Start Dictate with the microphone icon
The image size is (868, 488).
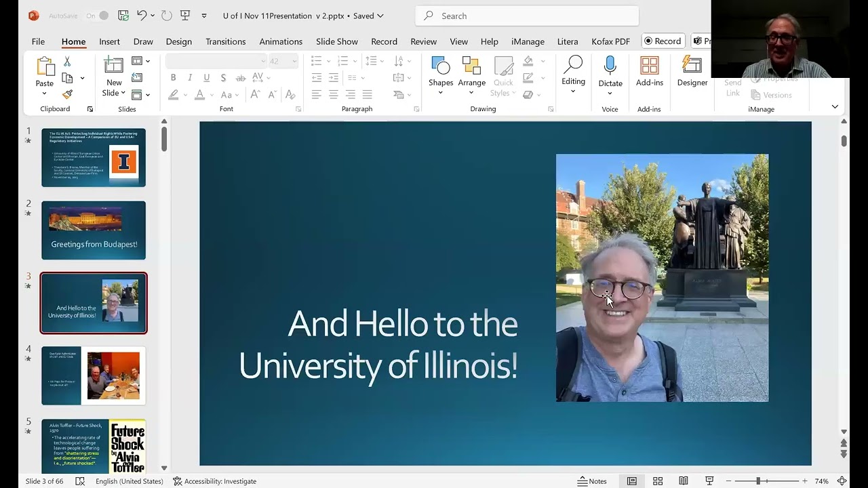(x=610, y=66)
